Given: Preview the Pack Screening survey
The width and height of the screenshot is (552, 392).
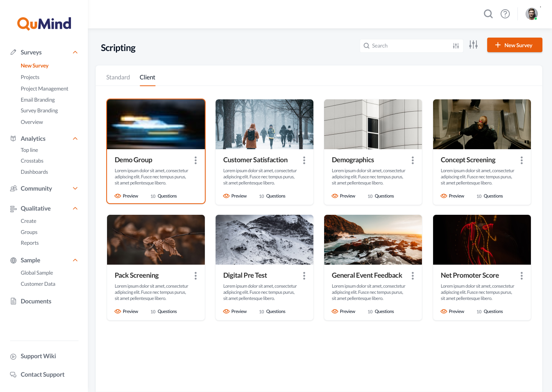Looking at the screenshot, I should coord(126,311).
